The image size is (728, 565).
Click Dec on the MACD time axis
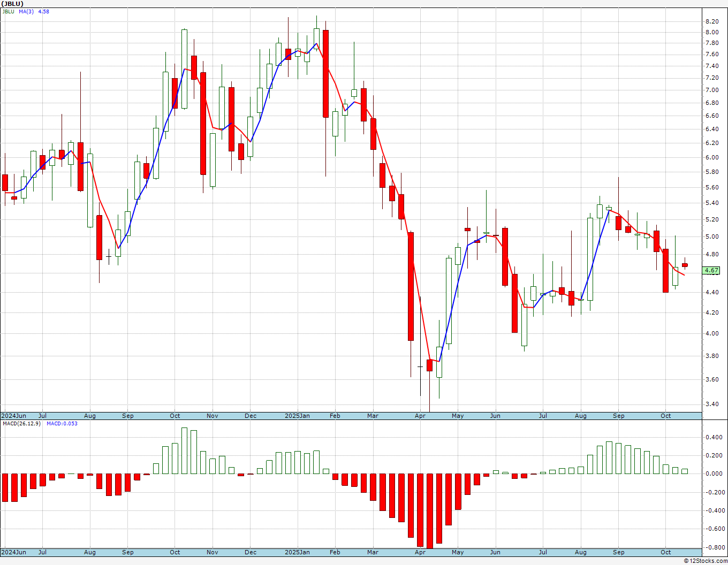251,552
